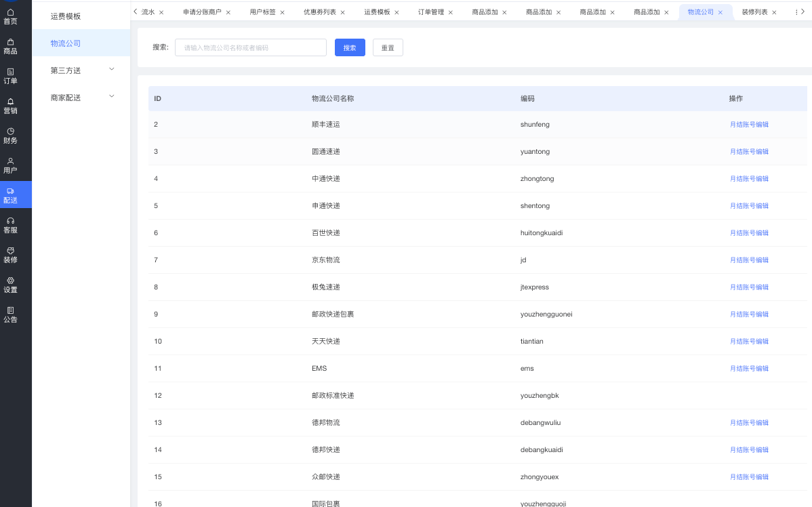Open the 营销 marketing section
Viewport: 812px width, 507px height.
tap(10, 106)
